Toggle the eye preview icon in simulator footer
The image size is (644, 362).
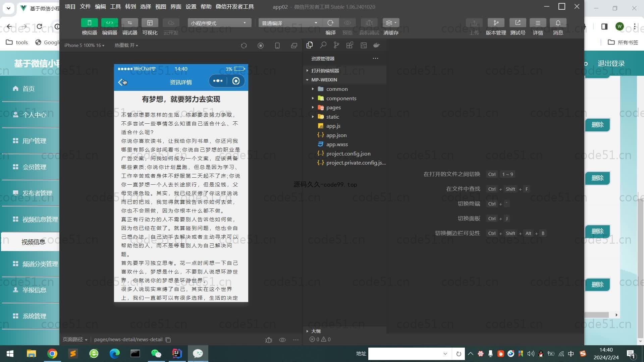coord(282,340)
